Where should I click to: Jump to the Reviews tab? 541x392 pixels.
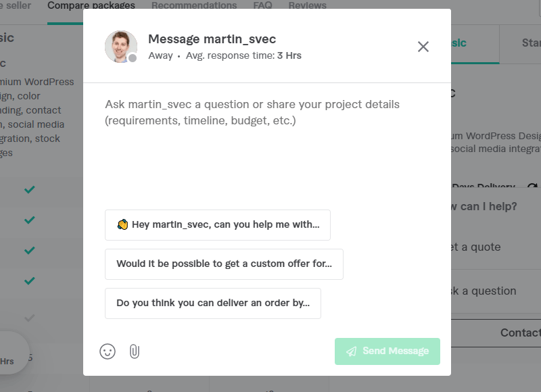click(308, 5)
